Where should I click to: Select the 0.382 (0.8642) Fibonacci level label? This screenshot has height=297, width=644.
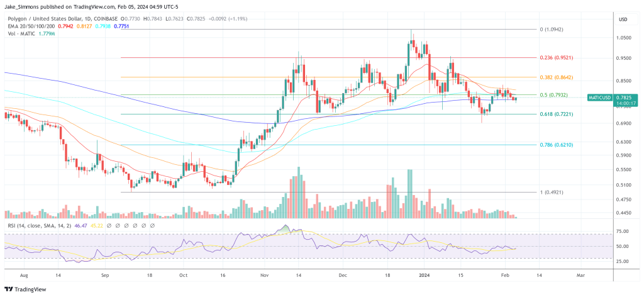click(x=557, y=77)
